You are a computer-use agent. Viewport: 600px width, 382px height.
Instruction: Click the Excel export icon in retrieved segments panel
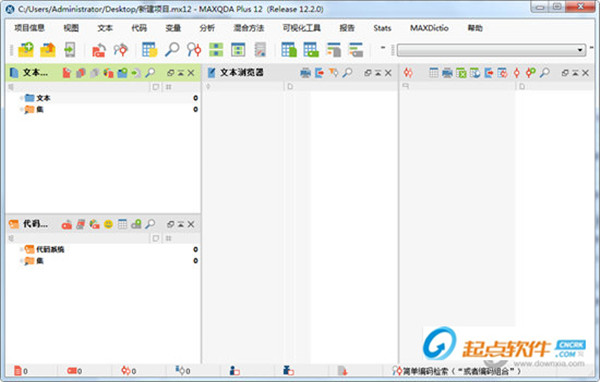[461, 73]
